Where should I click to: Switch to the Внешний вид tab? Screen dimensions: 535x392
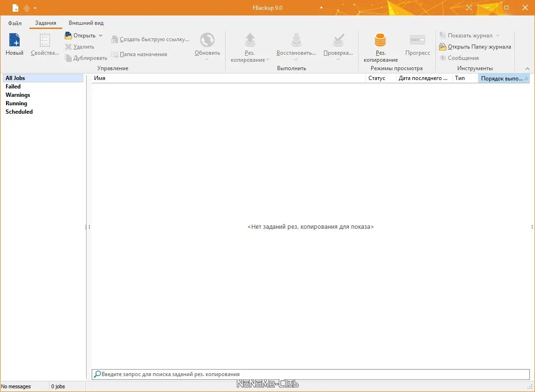(86, 22)
